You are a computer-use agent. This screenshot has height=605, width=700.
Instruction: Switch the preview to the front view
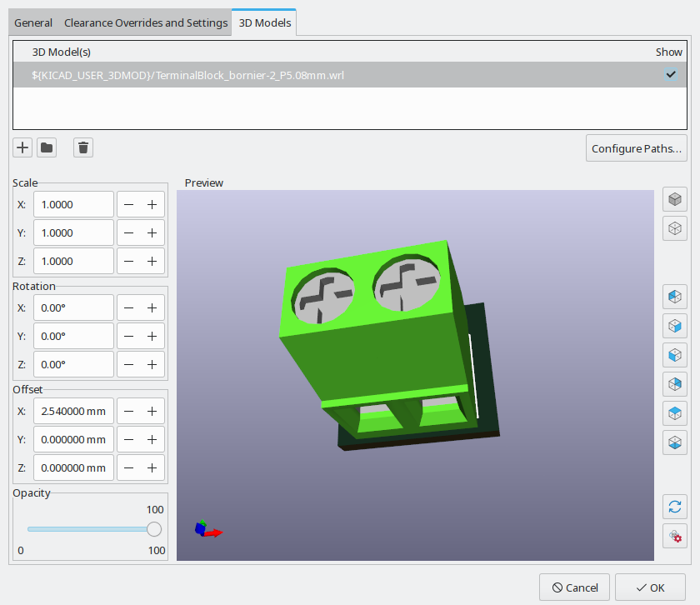674,355
